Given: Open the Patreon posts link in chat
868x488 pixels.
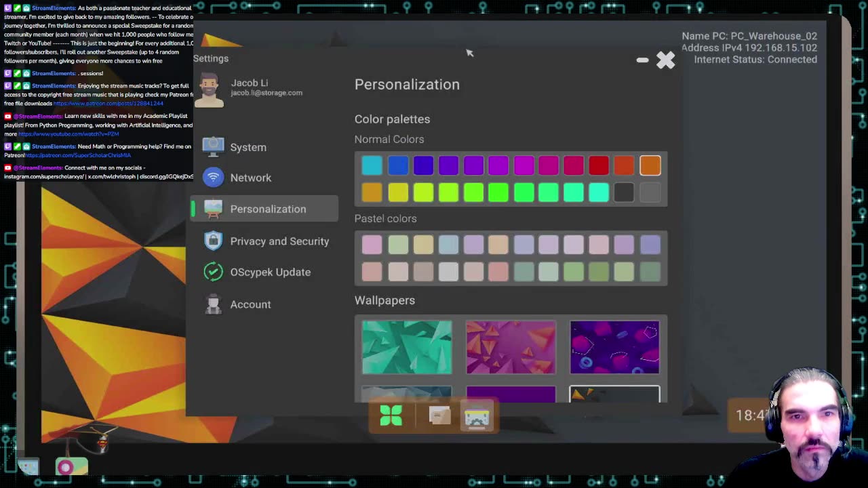Looking at the screenshot, I should coord(108,104).
